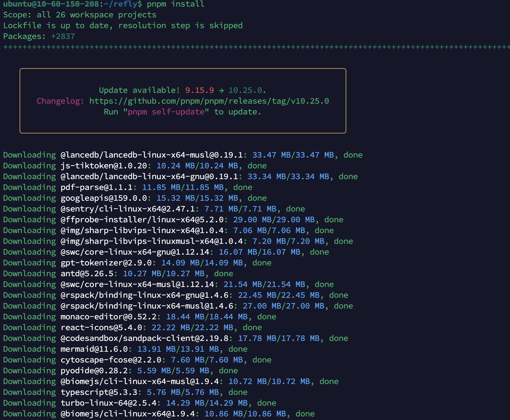Click size '33.47 MB/33.47 MB' value
Screen dimensions: 510x420
coord(293,155)
